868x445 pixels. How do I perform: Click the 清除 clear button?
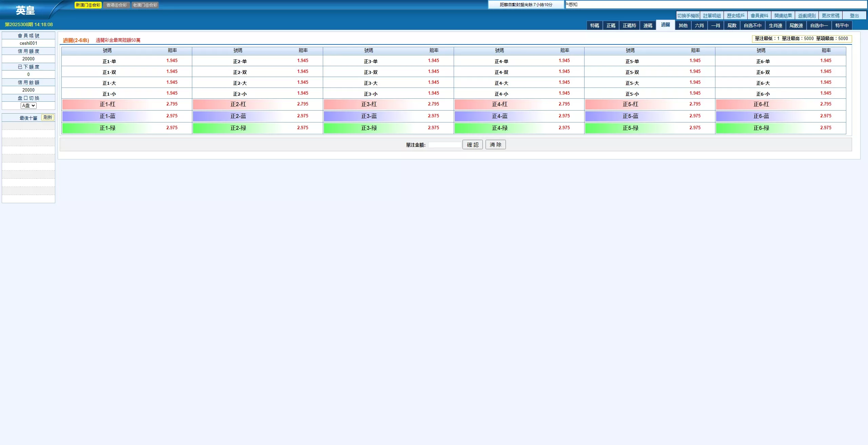(x=495, y=144)
